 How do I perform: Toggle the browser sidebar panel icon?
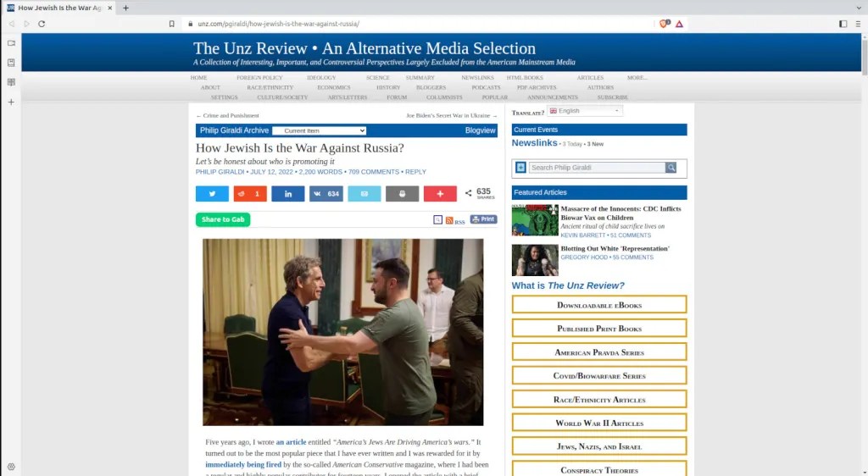[843, 24]
